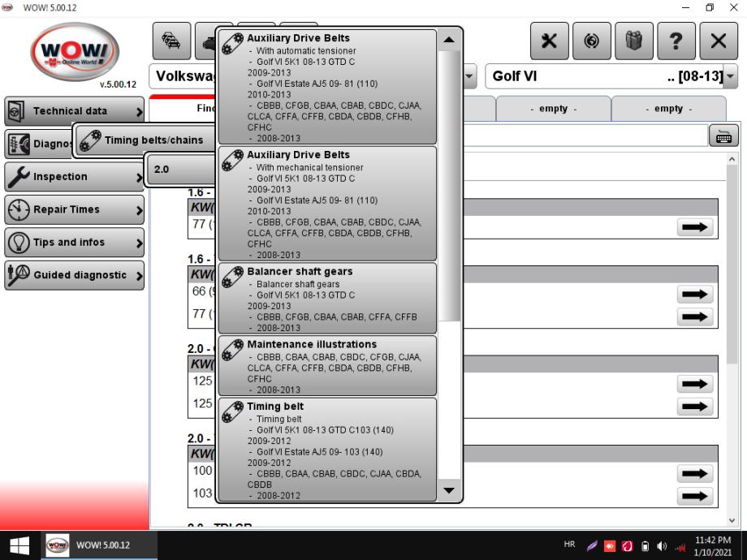
Task: Open the volume speaker tray icon
Action: pos(662,546)
